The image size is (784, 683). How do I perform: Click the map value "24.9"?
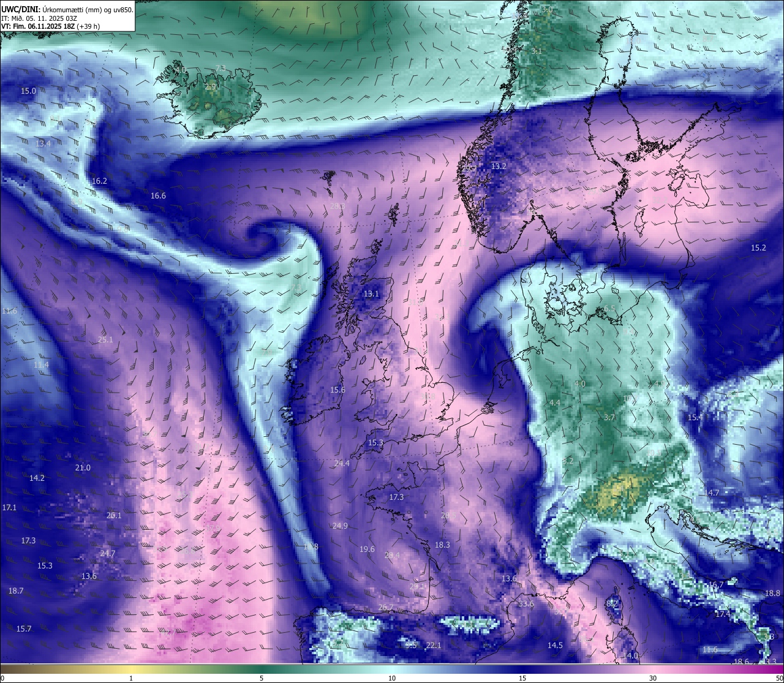coord(340,526)
